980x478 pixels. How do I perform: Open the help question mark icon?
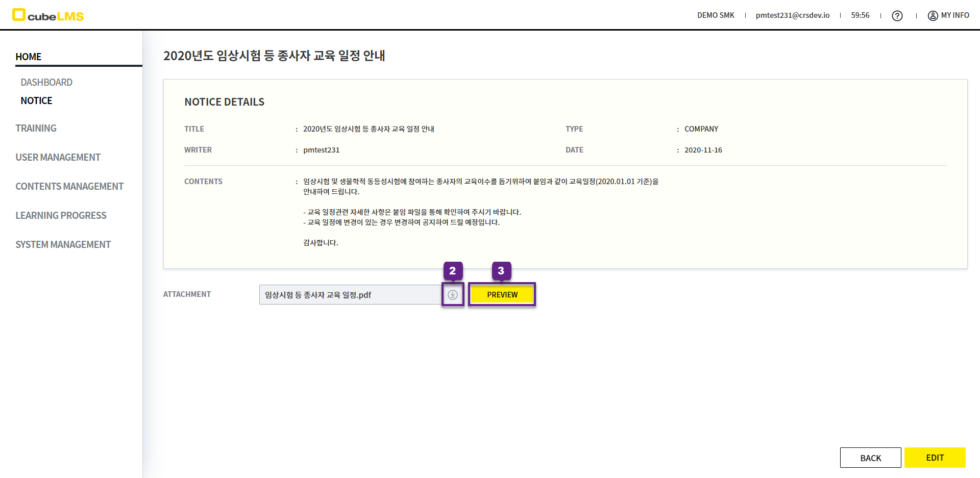(897, 16)
